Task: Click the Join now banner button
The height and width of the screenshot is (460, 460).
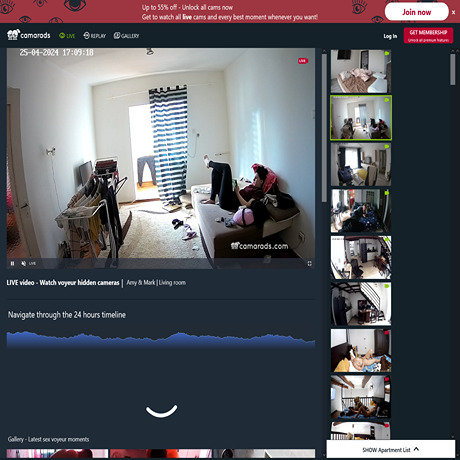Action: (417, 12)
